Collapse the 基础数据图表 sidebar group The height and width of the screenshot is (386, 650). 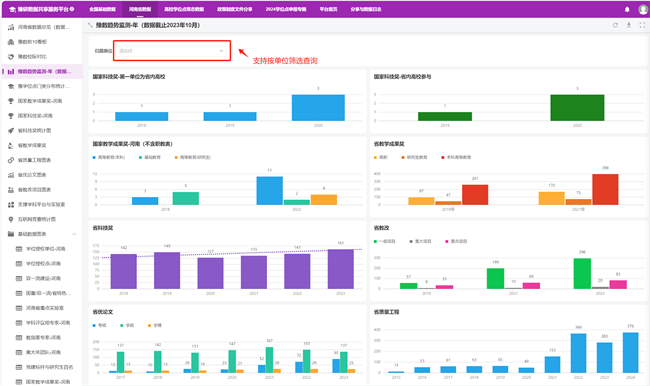(x=74, y=234)
